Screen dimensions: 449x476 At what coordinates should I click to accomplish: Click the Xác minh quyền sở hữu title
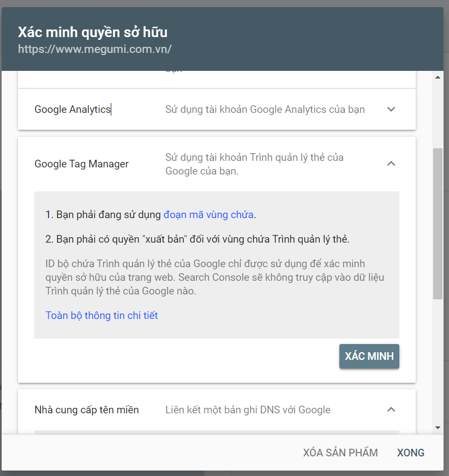coord(93,32)
